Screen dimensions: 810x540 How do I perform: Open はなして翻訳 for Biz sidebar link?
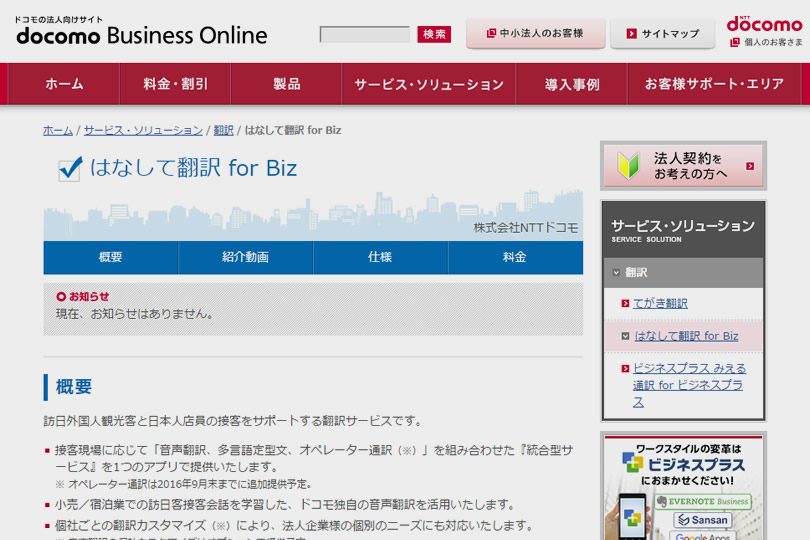[686, 336]
